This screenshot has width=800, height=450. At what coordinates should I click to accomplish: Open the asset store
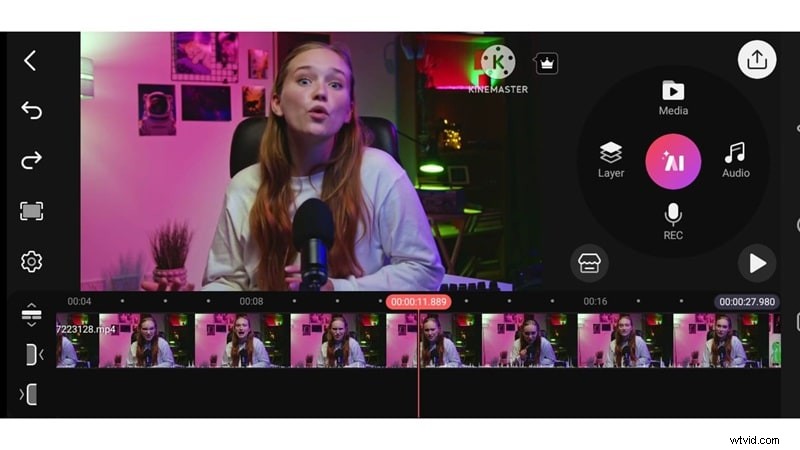click(x=589, y=263)
